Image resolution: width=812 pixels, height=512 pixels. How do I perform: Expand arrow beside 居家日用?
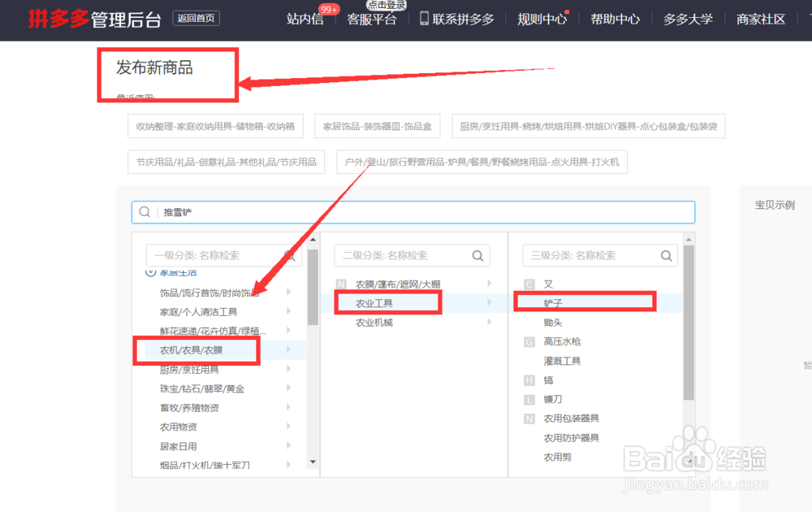pos(288,445)
